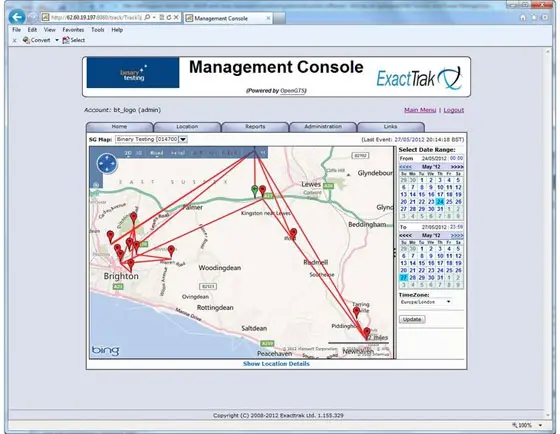Click the Convert toolbar button
Screen dimensions: 560x434
point(36,40)
